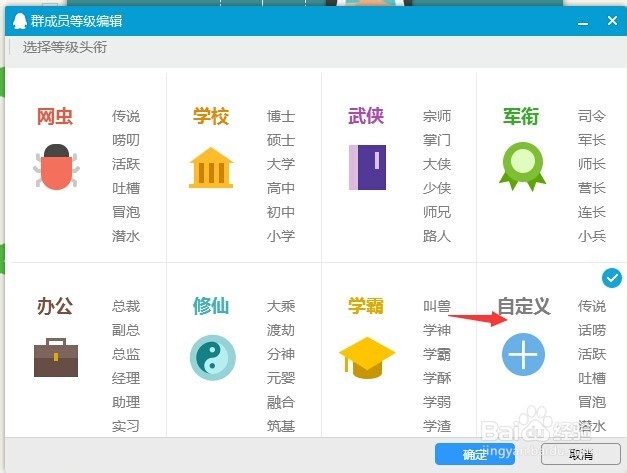Click 学神 title under 学霸

[437, 330]
